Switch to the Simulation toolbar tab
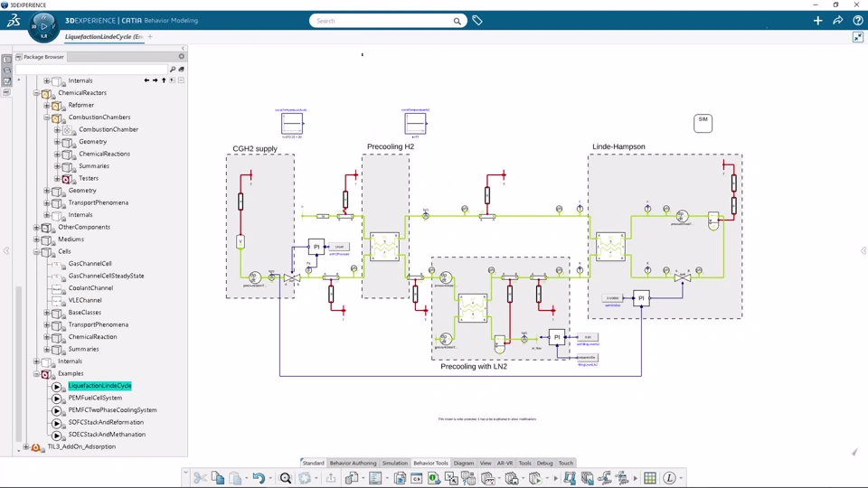Viewport: 868px width, 488px height. pyautogui.click(x=395, y=463)
